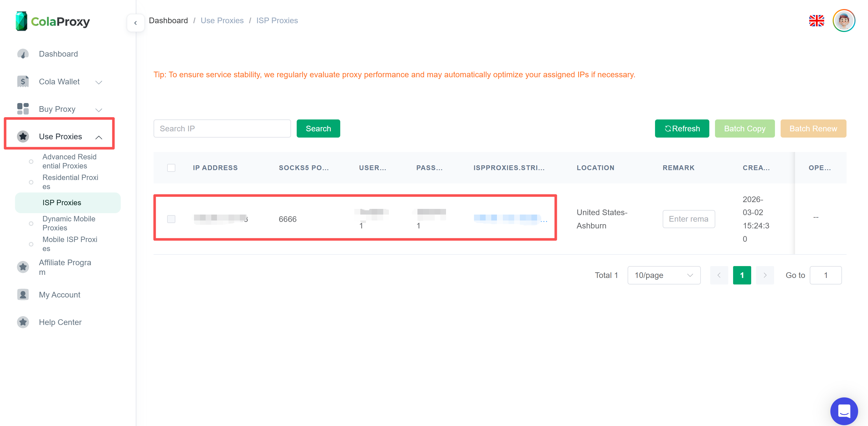The width and height of the screenshot is (868, 426).
Task: Click the sidebar collapse arrow button
Action: [135, 23]
